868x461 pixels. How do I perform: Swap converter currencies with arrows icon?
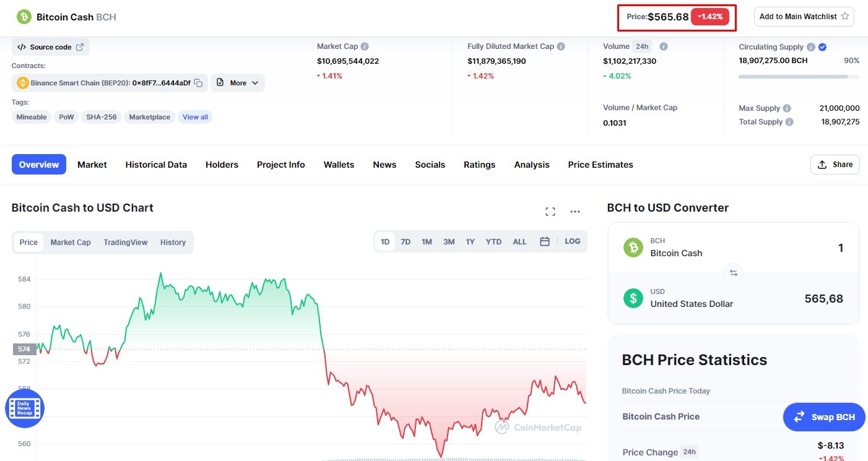tap(734, 273)
